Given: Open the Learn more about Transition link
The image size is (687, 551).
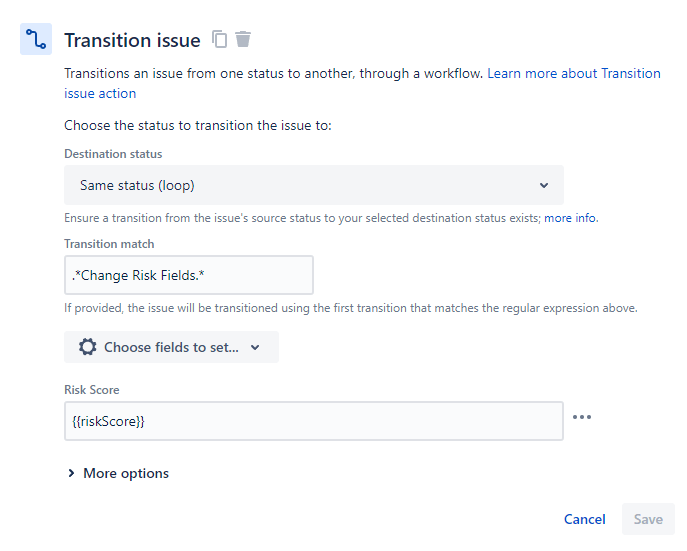Looking at the screenshot, I should 573,74.
